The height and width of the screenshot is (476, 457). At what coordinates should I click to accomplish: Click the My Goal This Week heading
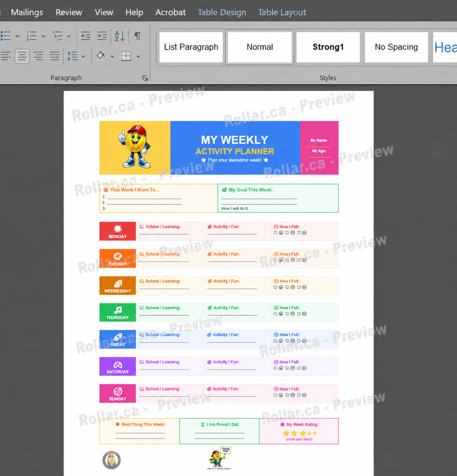click(251, 190)
